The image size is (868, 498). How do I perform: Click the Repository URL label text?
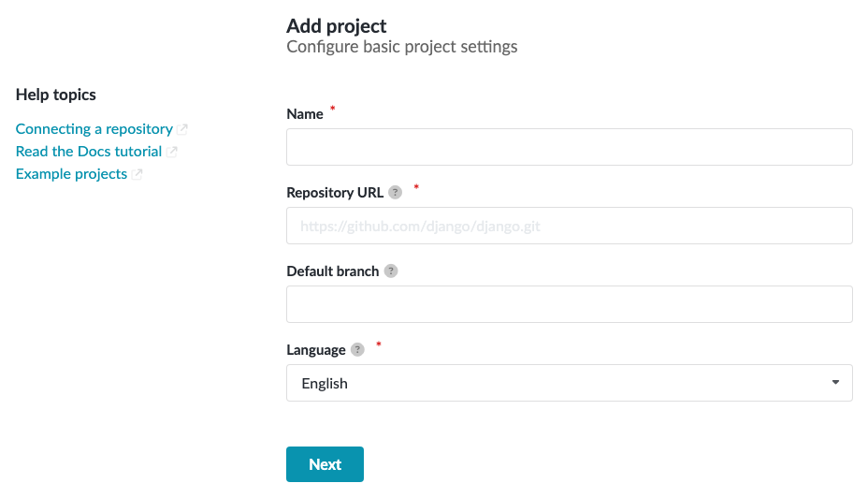(335, 193)
